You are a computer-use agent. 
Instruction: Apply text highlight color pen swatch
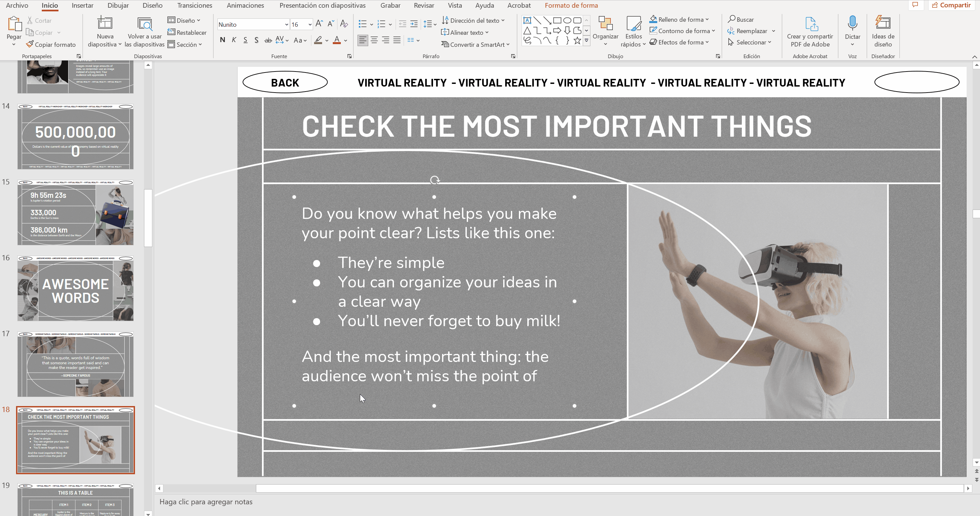click(318, 40)
